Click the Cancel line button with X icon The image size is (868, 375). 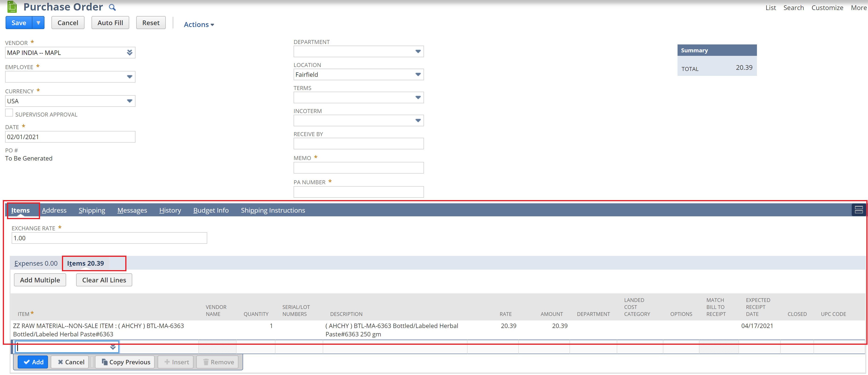click(69, 362)
